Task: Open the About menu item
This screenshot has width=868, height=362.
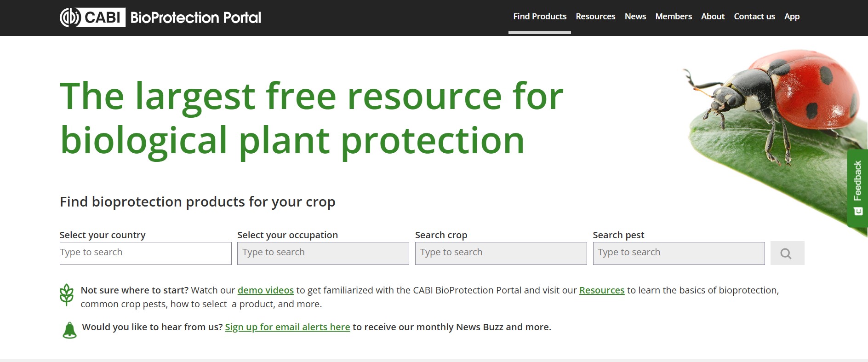Action: tap(713, 17)
